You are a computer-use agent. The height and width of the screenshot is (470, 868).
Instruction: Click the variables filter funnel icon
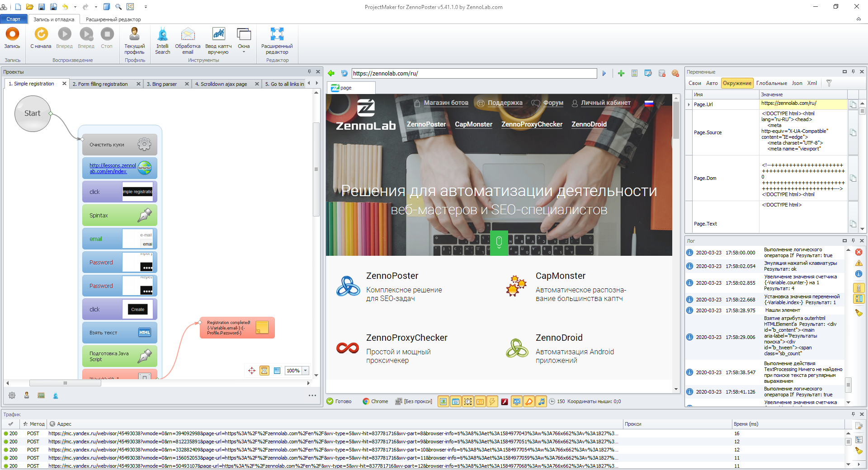(829, 83)
